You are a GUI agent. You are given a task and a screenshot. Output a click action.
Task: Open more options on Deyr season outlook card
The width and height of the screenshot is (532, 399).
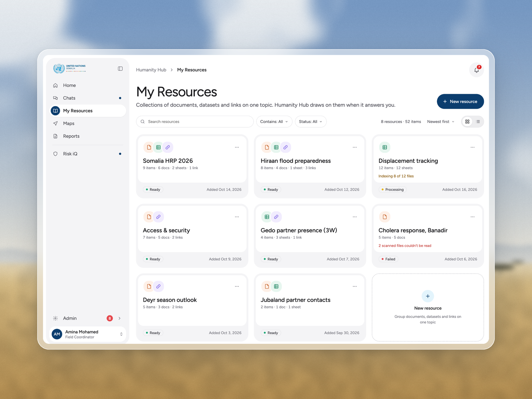pos(237,286)
